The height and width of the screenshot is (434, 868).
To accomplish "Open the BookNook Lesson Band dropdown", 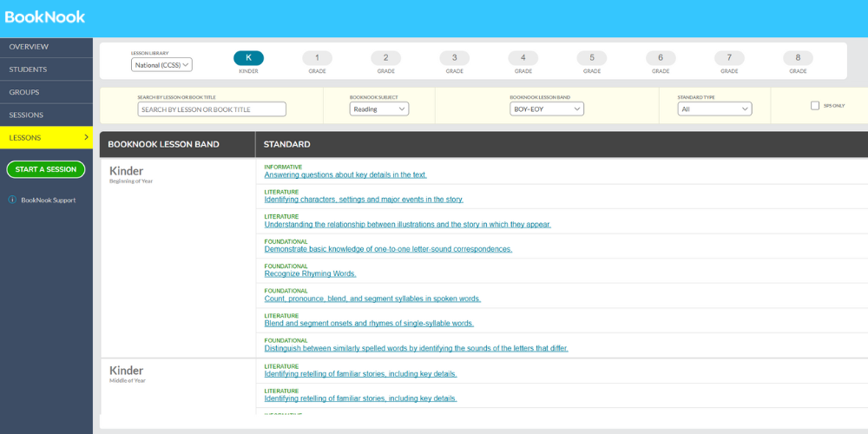I will click(x=547, y=109).
